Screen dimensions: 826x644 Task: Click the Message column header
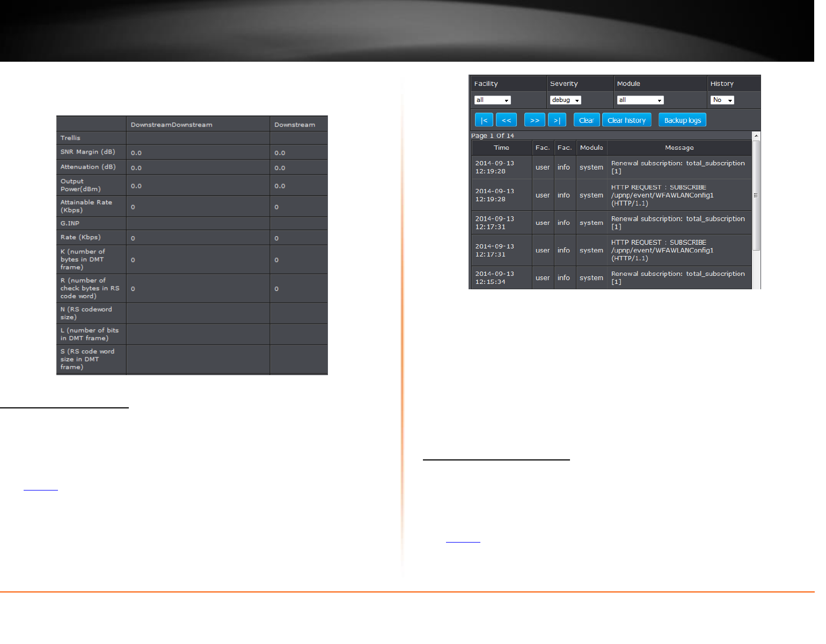point(679,148)
